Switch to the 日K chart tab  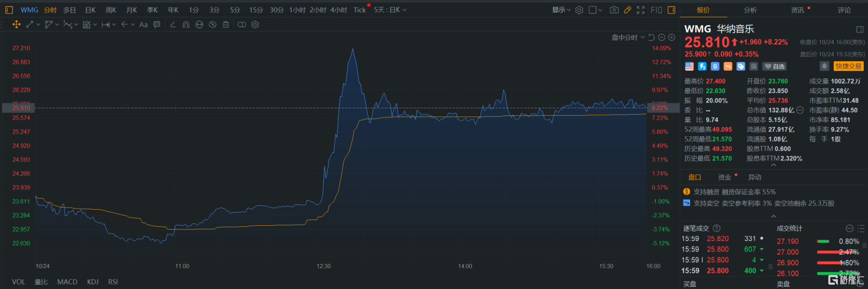point(90,10)
